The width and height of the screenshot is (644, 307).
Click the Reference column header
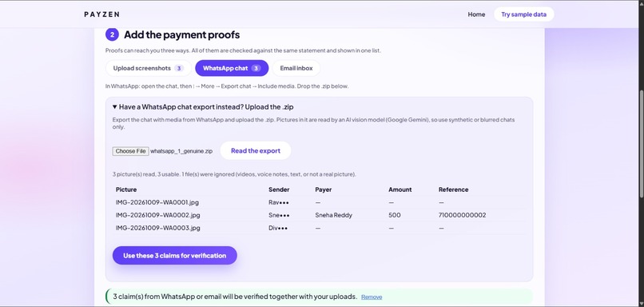pos(453,189)
